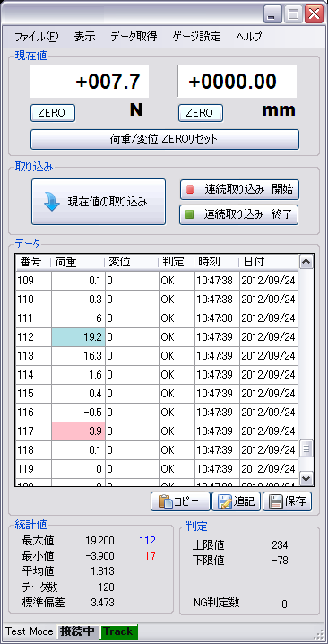
Task: Click the 時刻 column header
Action: (216, 262)
